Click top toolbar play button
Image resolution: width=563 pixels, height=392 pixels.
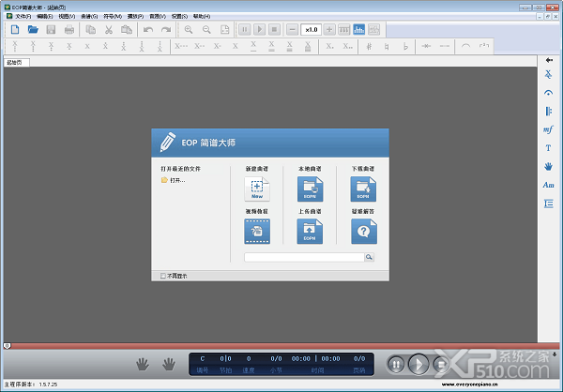(259, 29)
